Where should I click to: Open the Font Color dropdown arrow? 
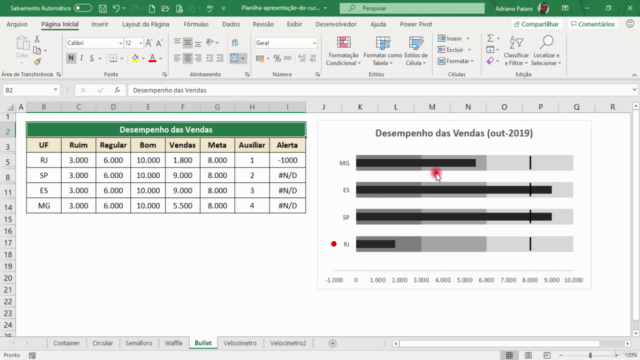click(161, 58)
